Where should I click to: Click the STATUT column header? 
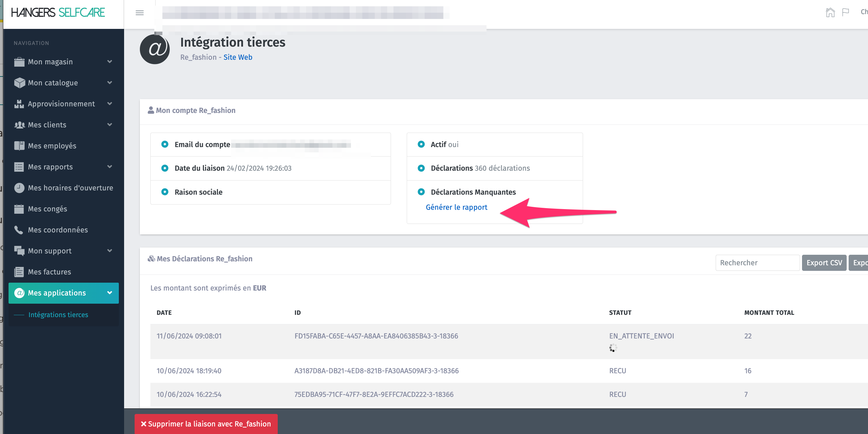[x=620, y=313]
